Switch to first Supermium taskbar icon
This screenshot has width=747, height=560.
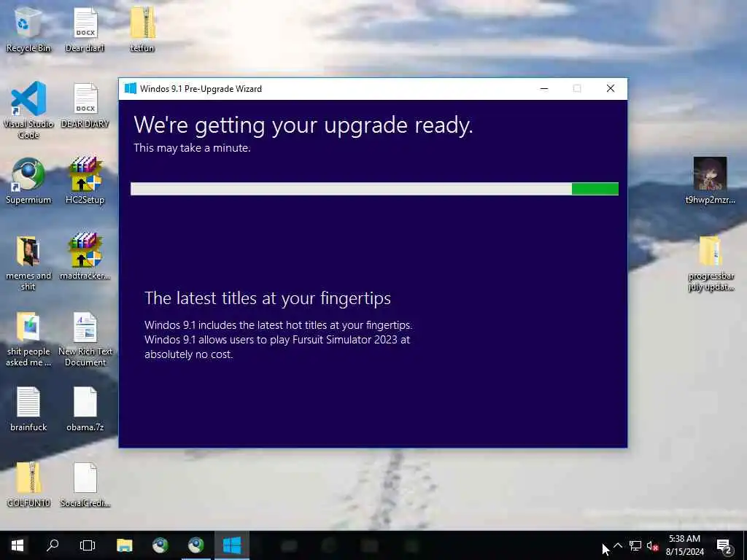tap(160, 545)
